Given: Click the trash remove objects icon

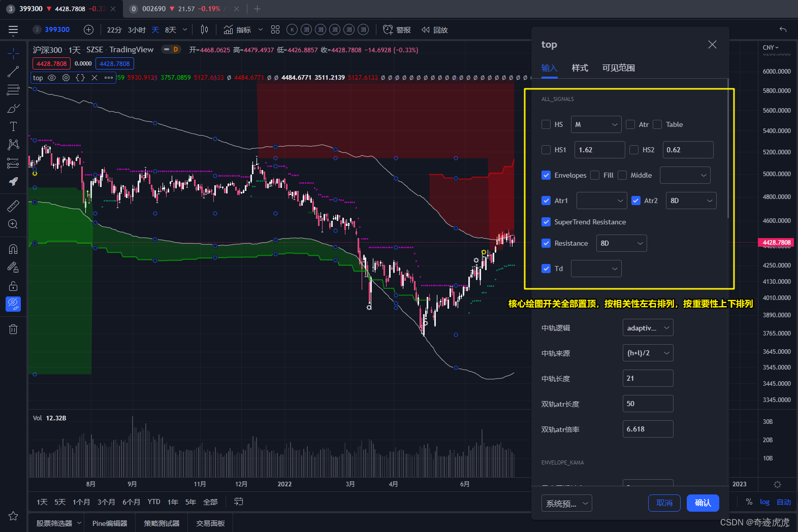Looking at the screenshot, I should coord(13,329).
